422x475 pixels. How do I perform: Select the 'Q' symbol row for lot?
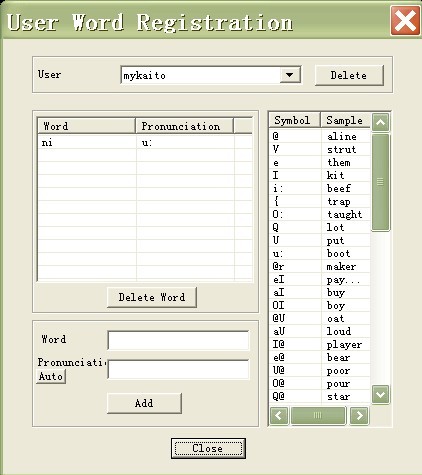coord(320,227)
